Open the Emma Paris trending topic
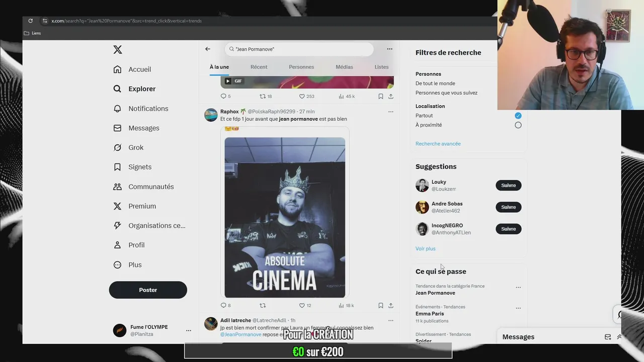Image resolution: width=644 pixels, height=362 pixels. tap(430, 314)
